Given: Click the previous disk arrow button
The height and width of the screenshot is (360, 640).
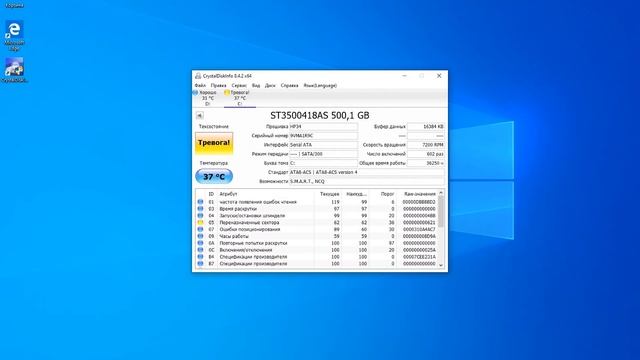Looking at the screenshot, I should pyautogui.click(x=200, y=116).
